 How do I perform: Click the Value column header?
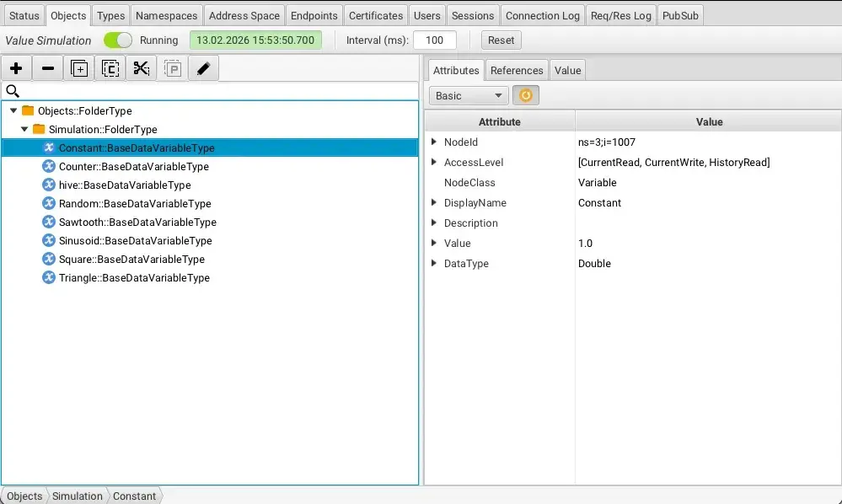708,122
